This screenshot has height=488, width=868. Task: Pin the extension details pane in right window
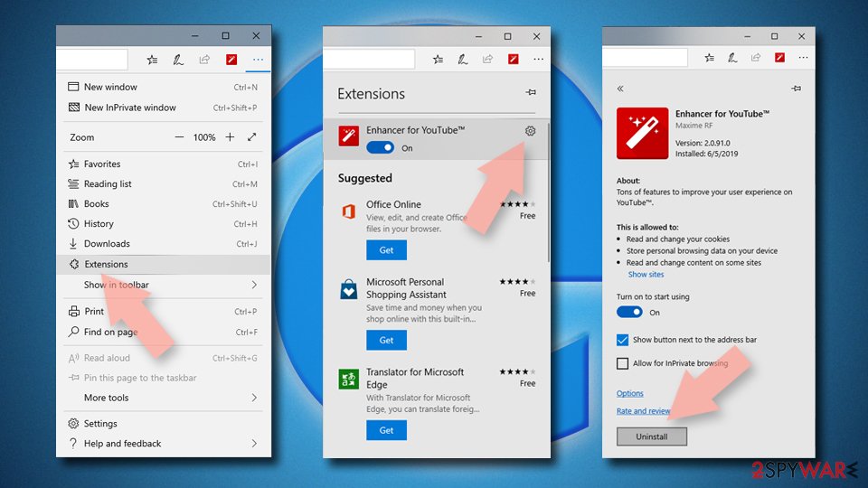pos(796,89)
